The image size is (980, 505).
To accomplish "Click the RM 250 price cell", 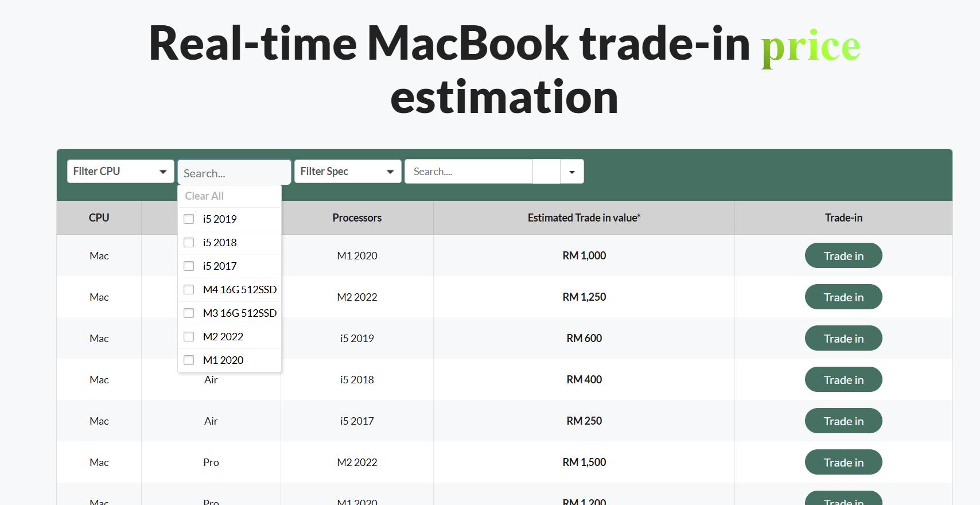I will click(x=584, y=421).
